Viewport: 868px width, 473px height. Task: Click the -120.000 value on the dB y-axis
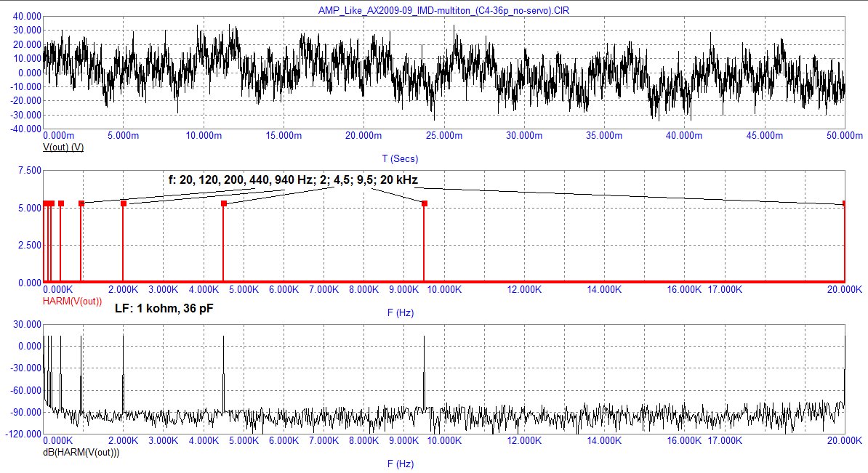[x=23, y=434]
